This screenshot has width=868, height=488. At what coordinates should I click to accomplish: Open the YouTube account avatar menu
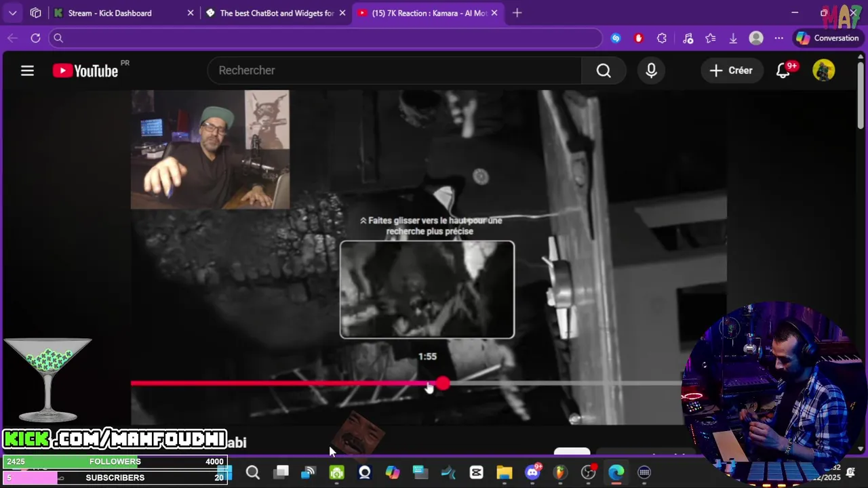tap(824, 70)
